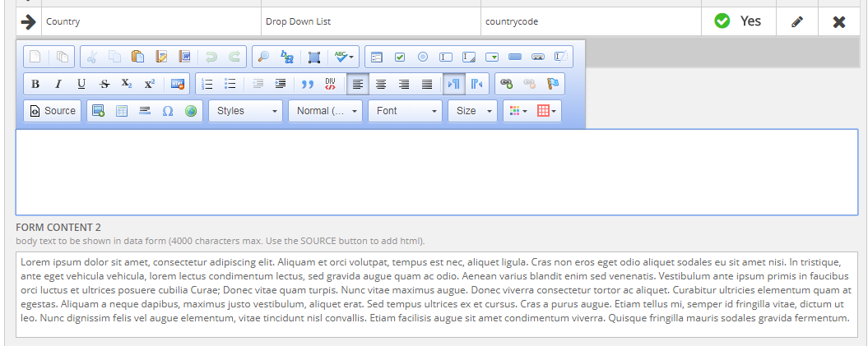Toggle strikethrough formatting

(x=104, y=84)
